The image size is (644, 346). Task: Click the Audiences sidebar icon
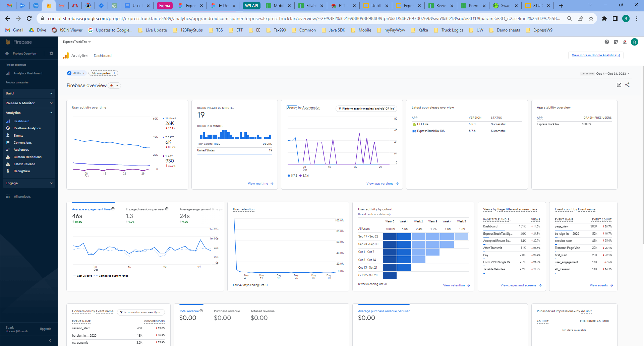click(8, 150)
